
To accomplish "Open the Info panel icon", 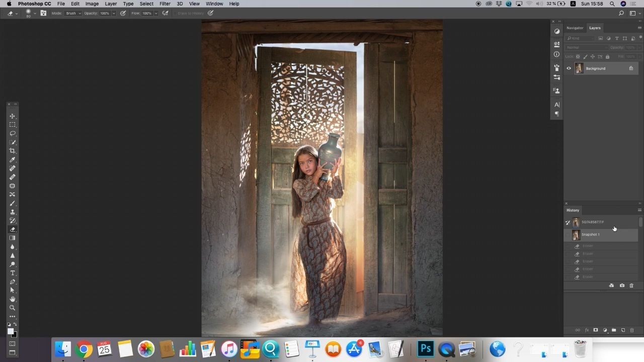I will click(x=557, y=54).
